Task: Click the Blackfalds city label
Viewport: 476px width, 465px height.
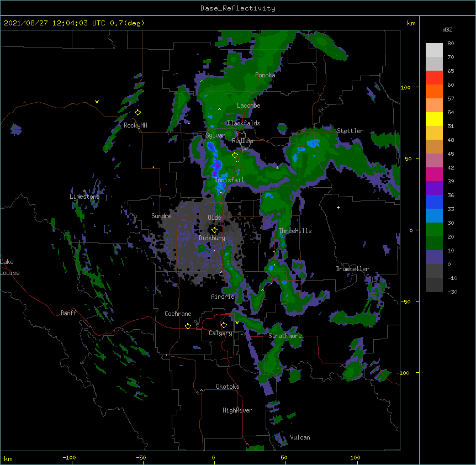Action: (244, 123)
